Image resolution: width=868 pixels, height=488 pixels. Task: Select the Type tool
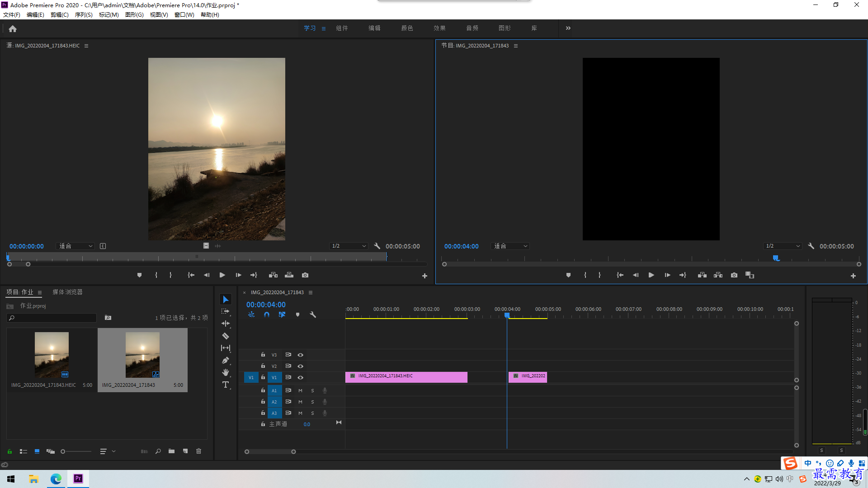coord(226,385)
